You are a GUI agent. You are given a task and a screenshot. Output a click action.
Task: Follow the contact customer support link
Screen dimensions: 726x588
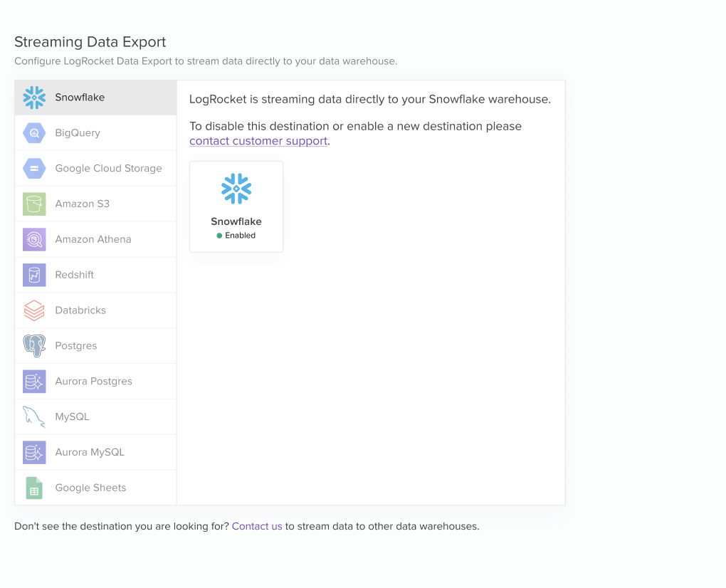pyautogui.click(x=258, y=141)
